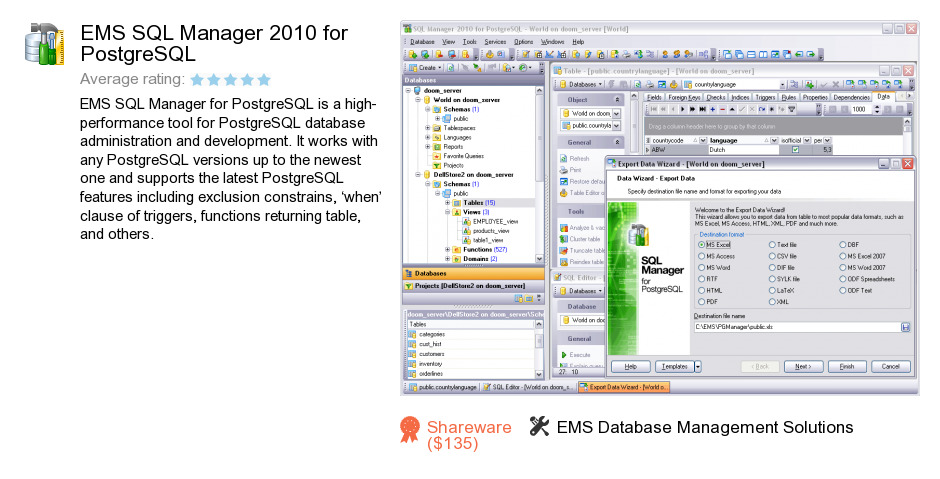Switch to the Triggers tab
The height and width of the screenshot is (479, 940).
(765, 97)
